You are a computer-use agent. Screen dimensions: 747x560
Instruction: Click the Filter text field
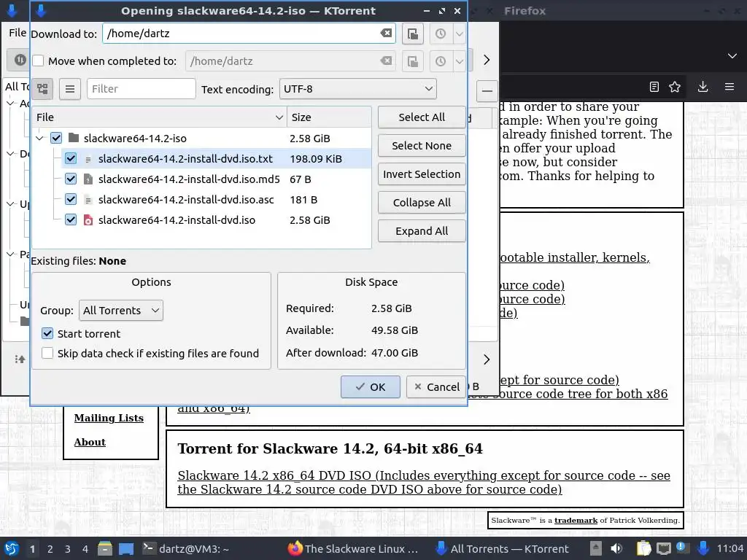coord(141,89)
